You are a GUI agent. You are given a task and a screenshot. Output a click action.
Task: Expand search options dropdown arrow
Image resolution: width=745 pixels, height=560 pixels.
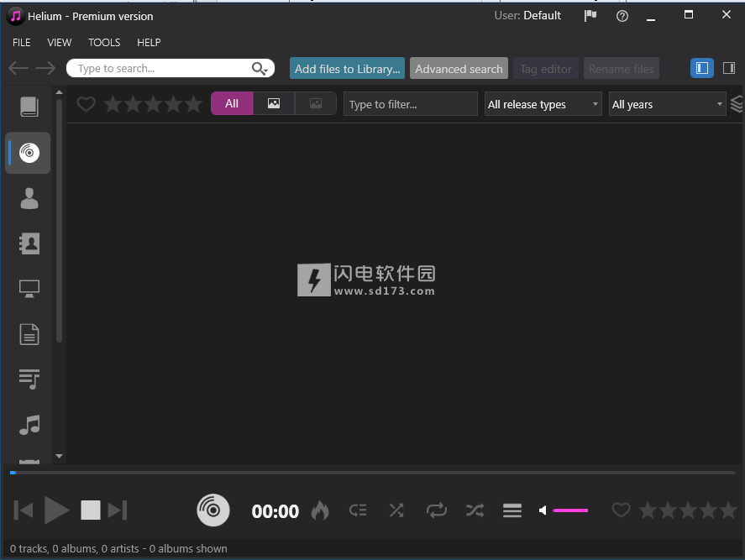coord(266,71)
